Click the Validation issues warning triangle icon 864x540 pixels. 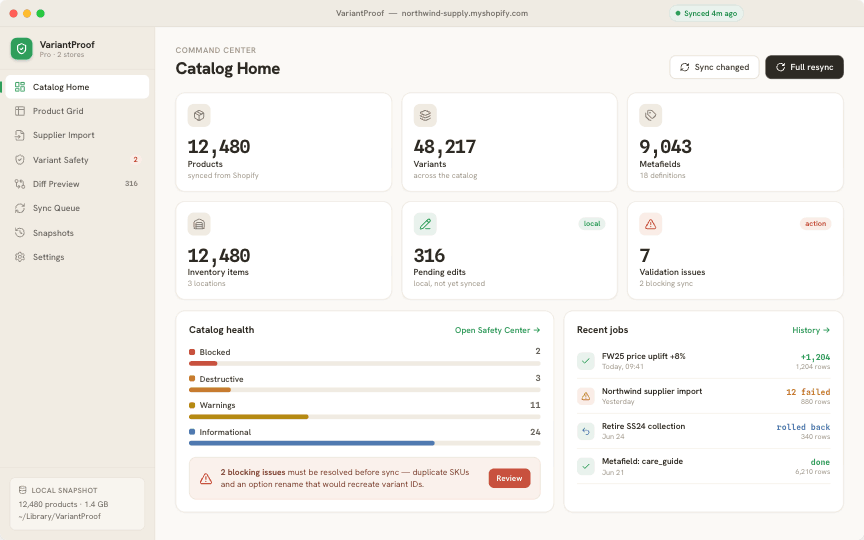point(651,224)
